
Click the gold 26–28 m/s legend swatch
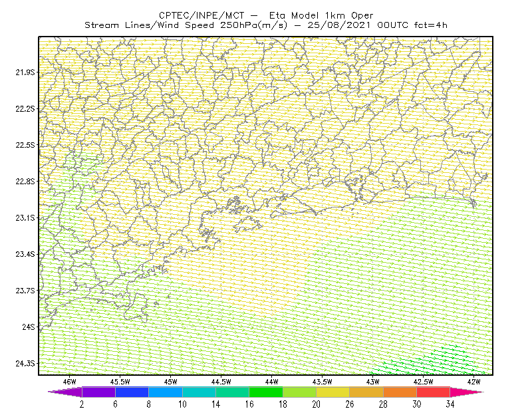click(x=366, y=392)
